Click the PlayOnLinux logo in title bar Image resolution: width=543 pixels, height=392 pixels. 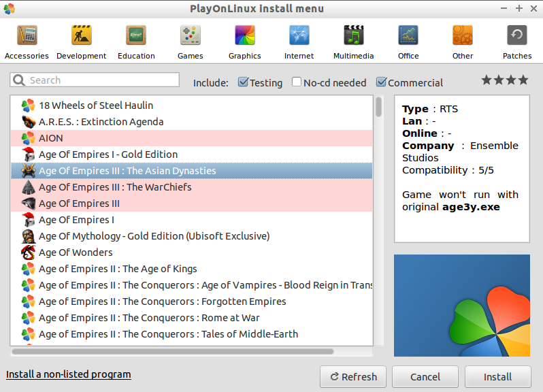10,9
